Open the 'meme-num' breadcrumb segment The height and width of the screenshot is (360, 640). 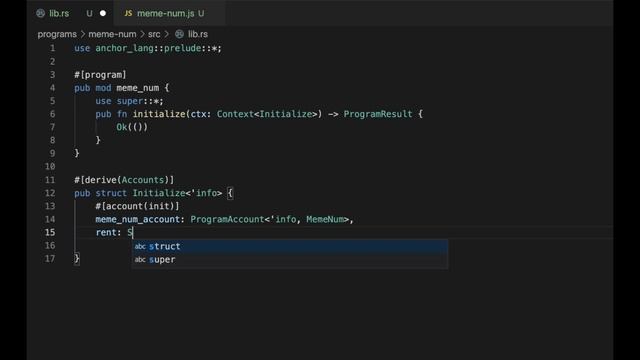(x=112, y=34)
